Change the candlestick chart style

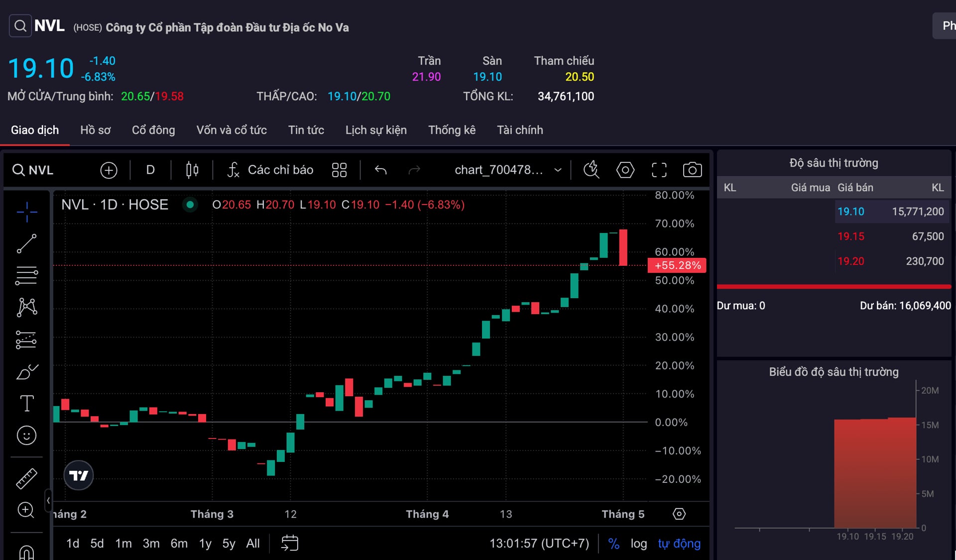192,170
